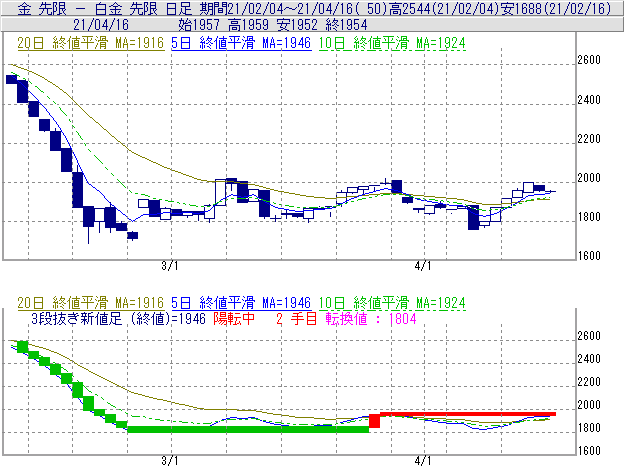Click the daily low 安1952
The height and width of the screenshot is (473, 624).
point(298,25)
